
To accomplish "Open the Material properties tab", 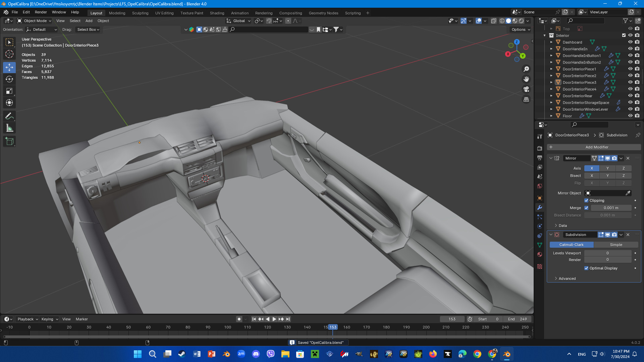I will tap(540, 254).
